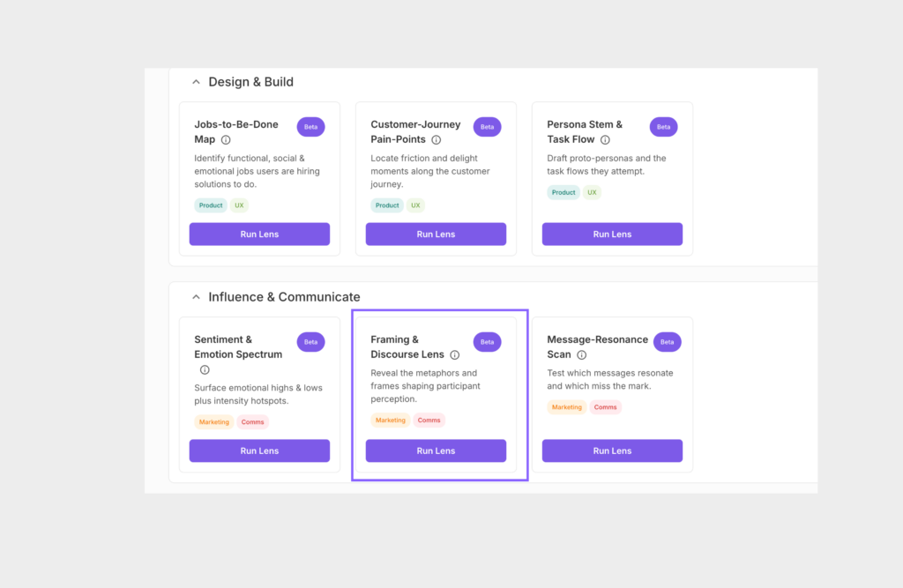Run Lens for Jobs-to-Be-Done Map

[x=259, y=234]
